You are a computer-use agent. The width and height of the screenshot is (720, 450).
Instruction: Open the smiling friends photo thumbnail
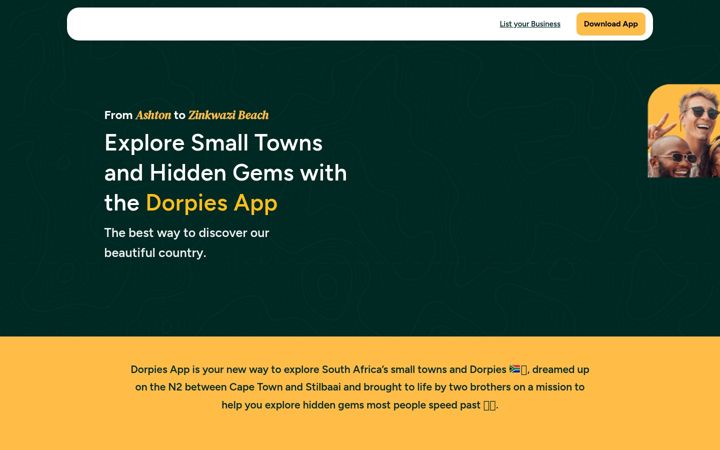[684, 131]
